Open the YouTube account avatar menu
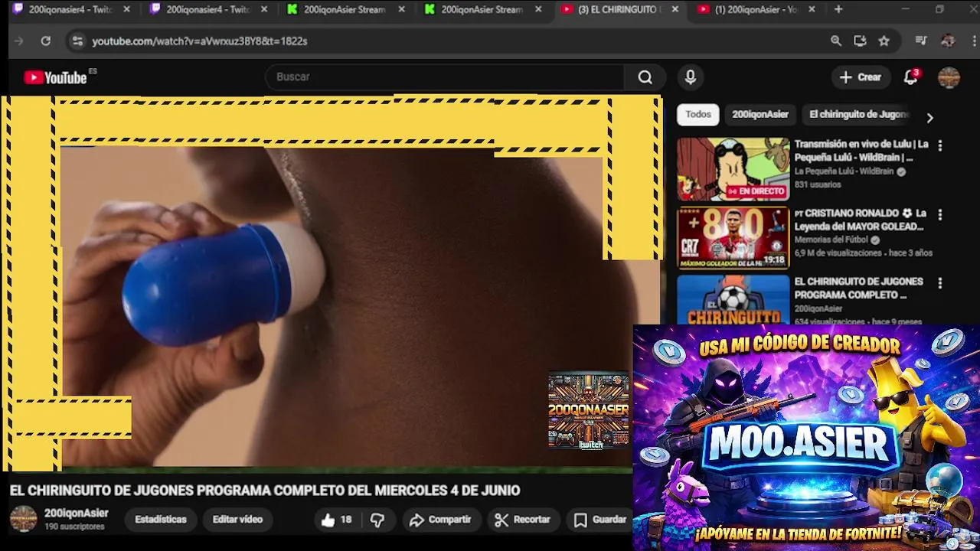Screen dimensions: 980x551 (x=949, y=77)
